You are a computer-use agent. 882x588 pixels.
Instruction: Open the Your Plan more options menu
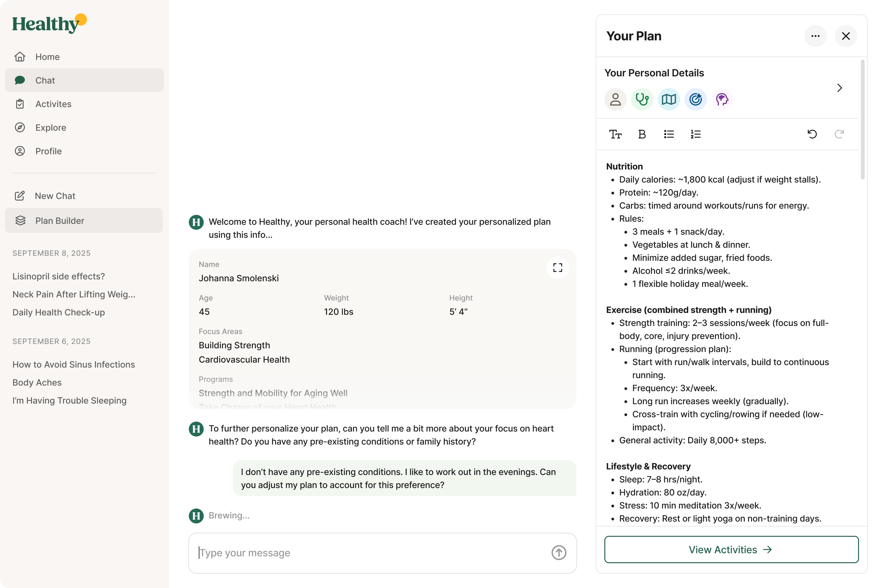[816, 36]
